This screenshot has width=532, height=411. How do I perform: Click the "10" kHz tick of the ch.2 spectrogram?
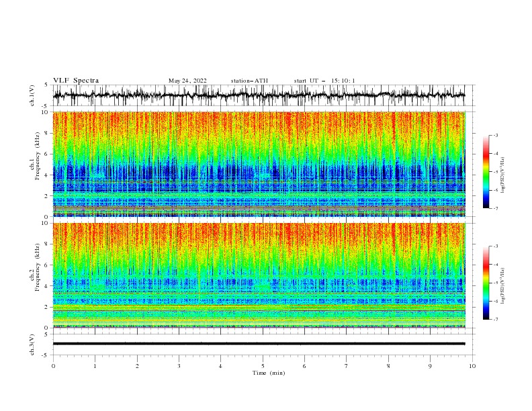tap(45, 223)
